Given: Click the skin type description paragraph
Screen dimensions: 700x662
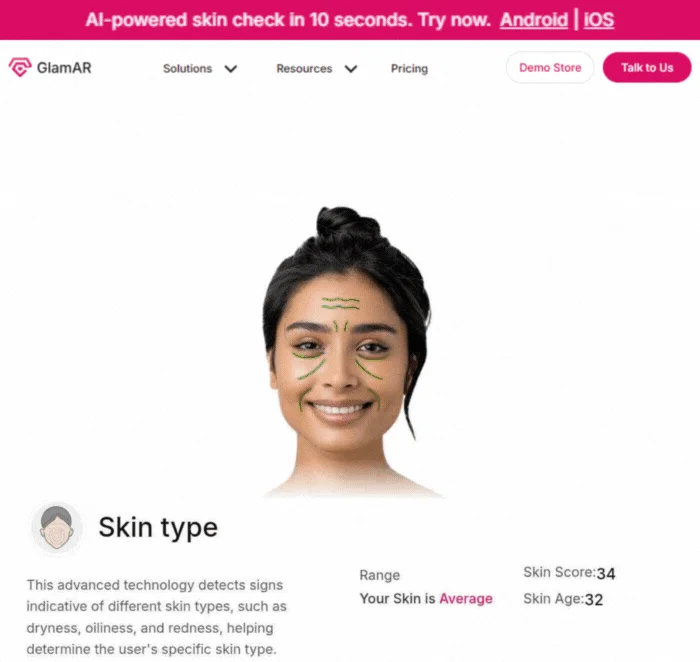Looking at the screenshot, I should 156,617.
